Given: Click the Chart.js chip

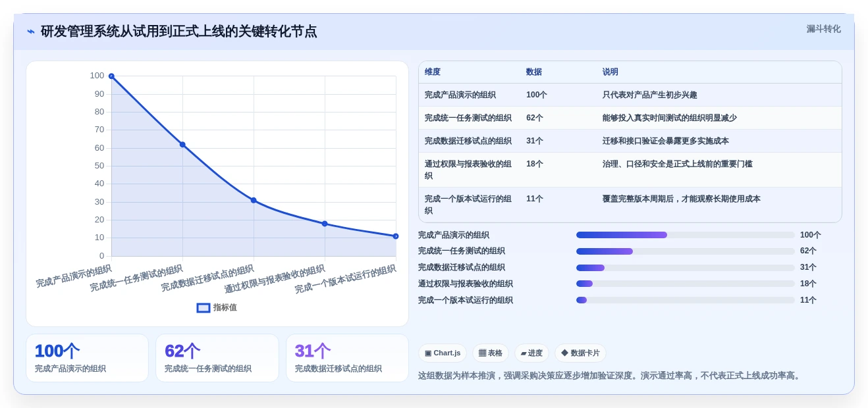Looking at the screenshot, I should [x=443, y=353].
